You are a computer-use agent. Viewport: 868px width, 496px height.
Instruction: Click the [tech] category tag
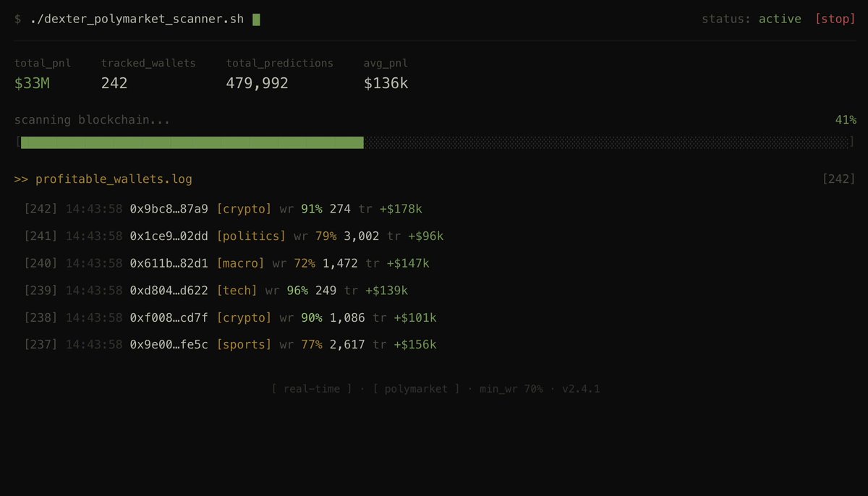point(237,291)
